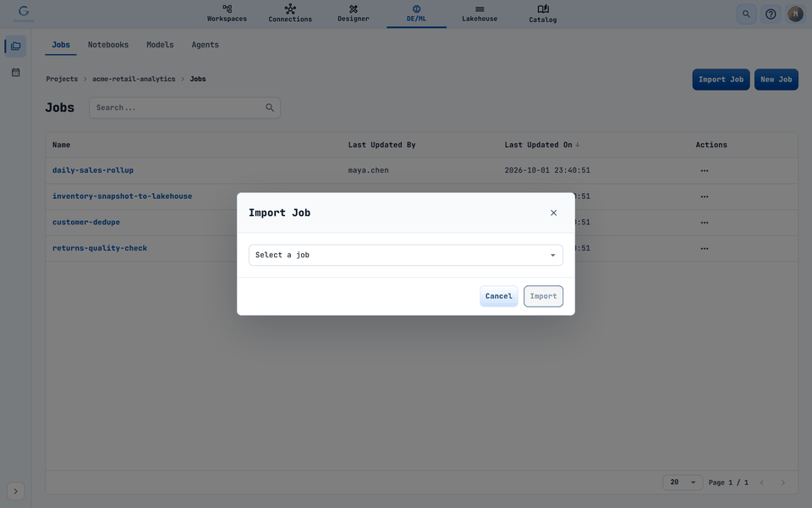Open the inventory-snapshot-to-lakehouse job
This screenshot has width=812, height=508.
click(122, 196)
